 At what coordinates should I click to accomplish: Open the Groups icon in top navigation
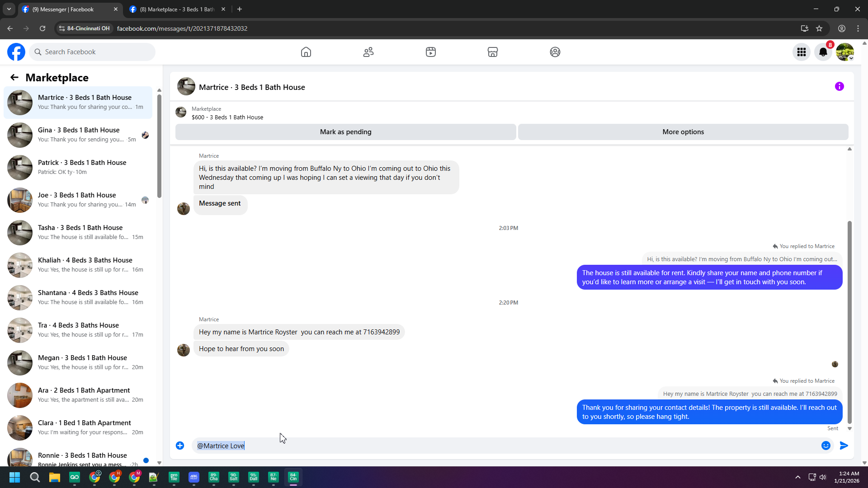pyautogui.click(x=555, y=52)
